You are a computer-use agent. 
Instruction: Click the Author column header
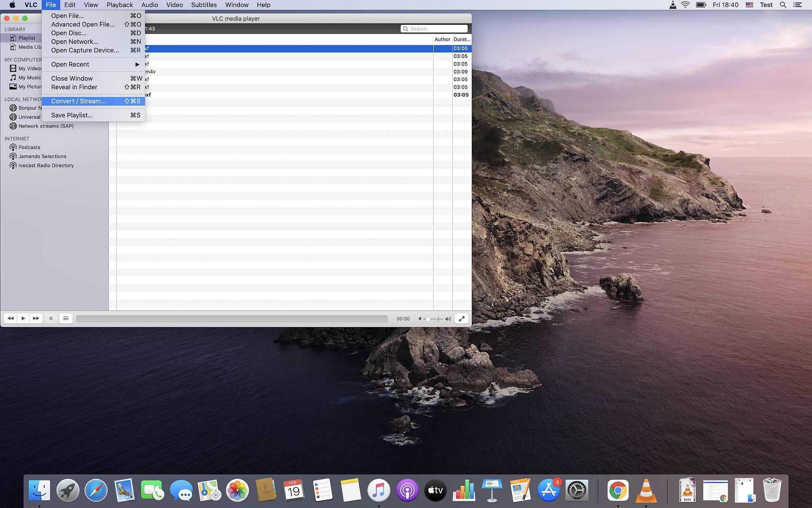442,39
